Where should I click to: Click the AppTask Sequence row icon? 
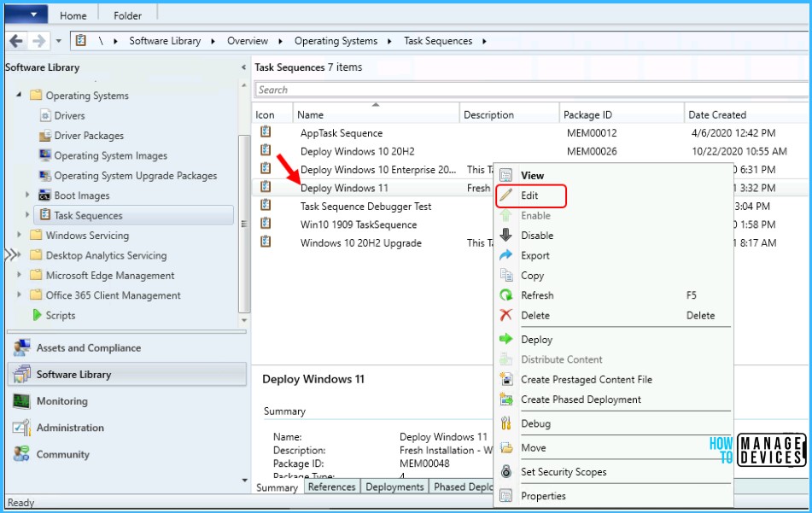pos(266,132)
